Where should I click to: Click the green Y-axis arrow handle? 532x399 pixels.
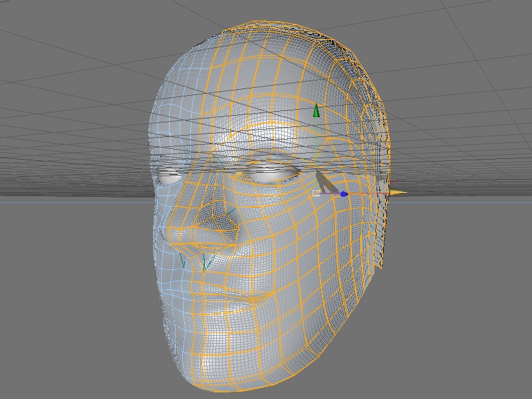317,110
